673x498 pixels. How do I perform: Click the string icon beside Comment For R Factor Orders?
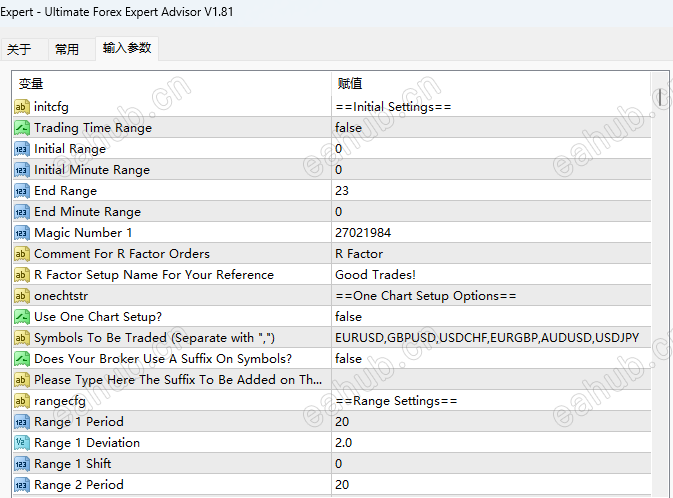click(x=21, y=254)
